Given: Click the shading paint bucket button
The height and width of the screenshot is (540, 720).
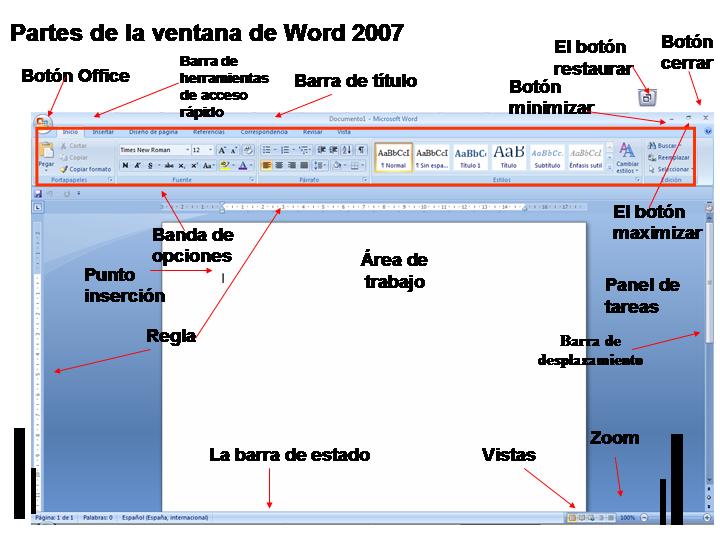Looking at the screenshot, I should coord(338,165).
